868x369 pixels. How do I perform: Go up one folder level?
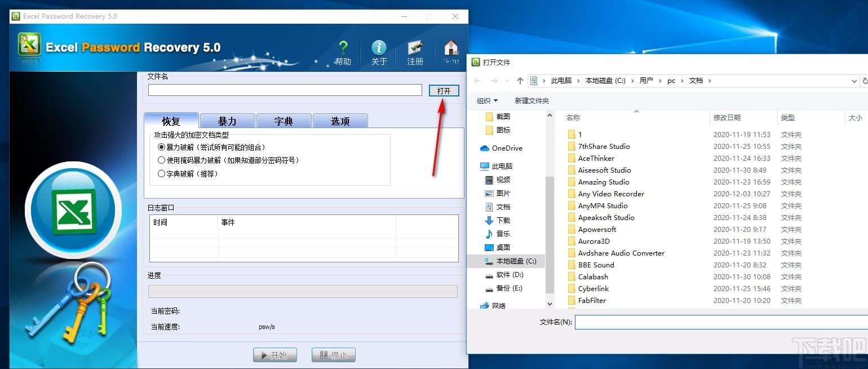(520, 81)
